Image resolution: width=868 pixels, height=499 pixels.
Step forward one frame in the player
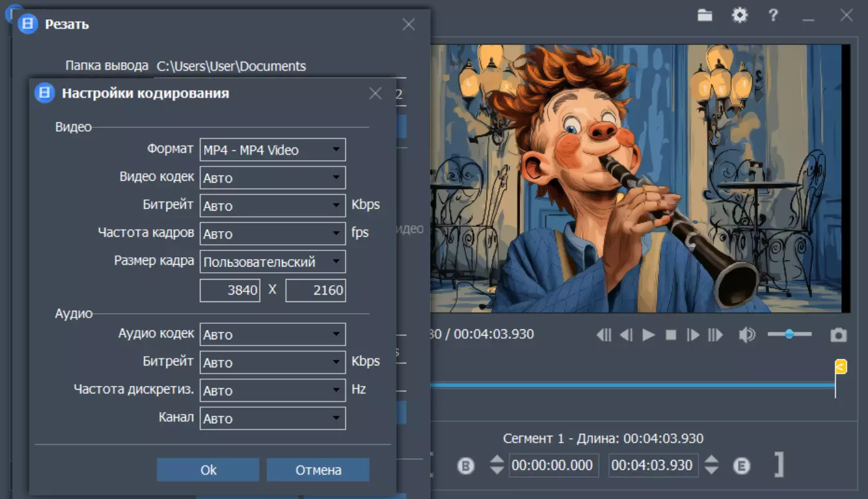point(693,335)
